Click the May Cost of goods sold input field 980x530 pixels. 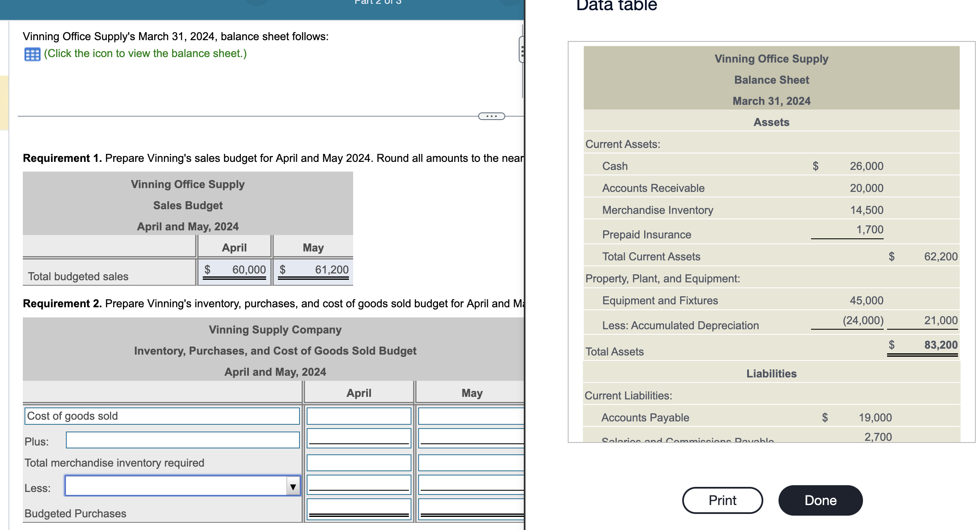(x=470, y=415)
